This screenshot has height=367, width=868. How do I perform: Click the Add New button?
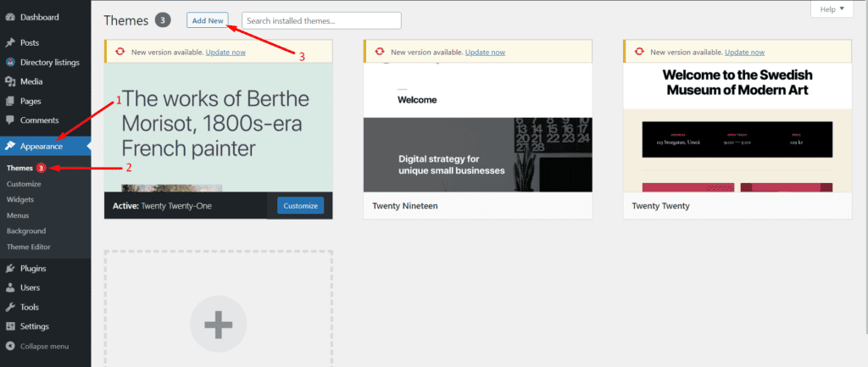pos(208,20)
